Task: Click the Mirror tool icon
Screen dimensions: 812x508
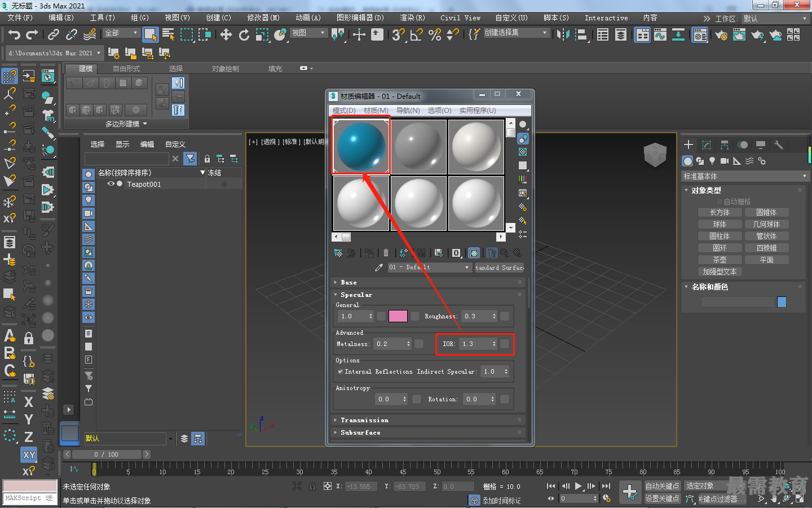Action: pos(563,35)
